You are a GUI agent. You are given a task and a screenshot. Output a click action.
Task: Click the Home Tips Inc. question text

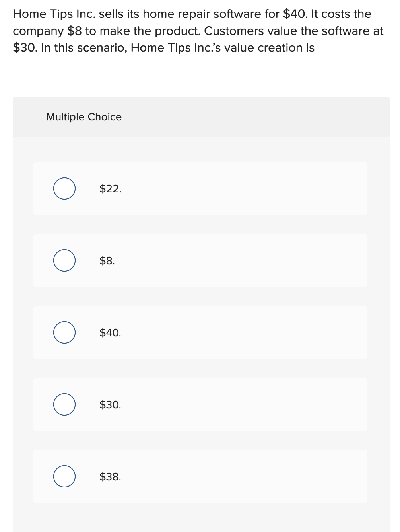tap(198, 31)
